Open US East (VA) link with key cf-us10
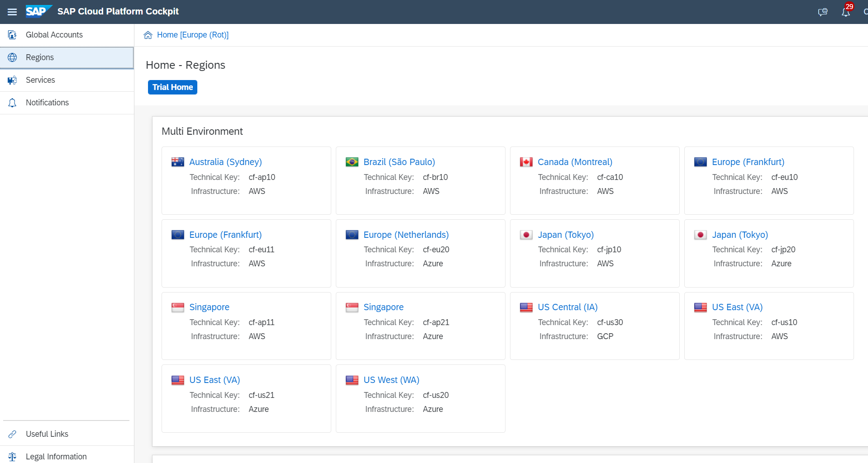Screen dimensions: 868x463 [x=737, y=307]
